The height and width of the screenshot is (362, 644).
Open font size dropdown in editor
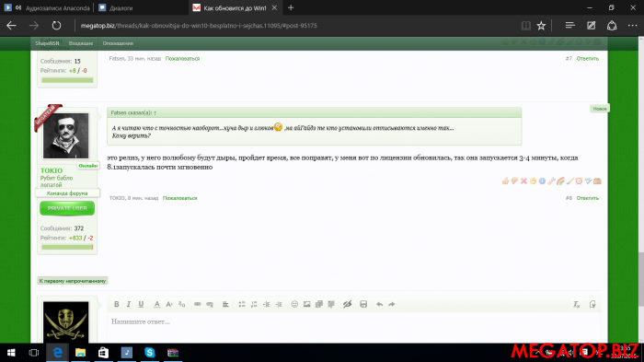pyautogui.click(x=169, y=304)
